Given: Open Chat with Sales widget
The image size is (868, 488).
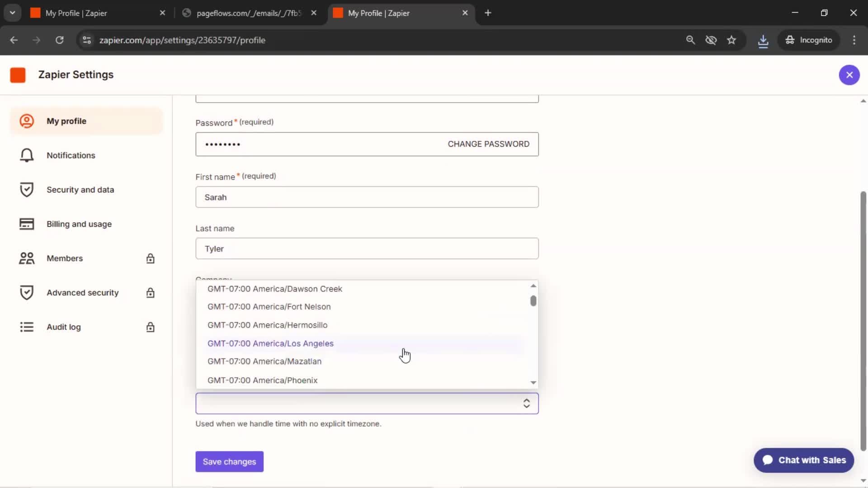Looking at the screenshot, I should pos(804,460).
